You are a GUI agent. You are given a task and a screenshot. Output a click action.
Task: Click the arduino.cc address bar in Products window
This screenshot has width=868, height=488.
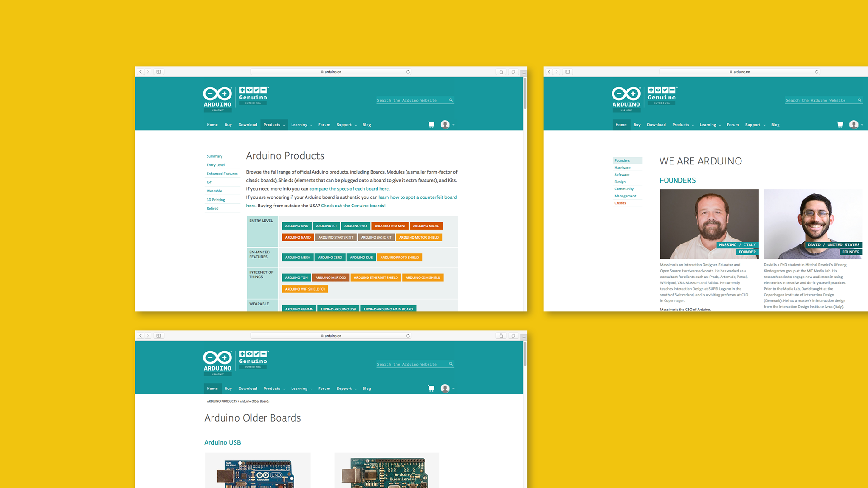coord(331,72)
